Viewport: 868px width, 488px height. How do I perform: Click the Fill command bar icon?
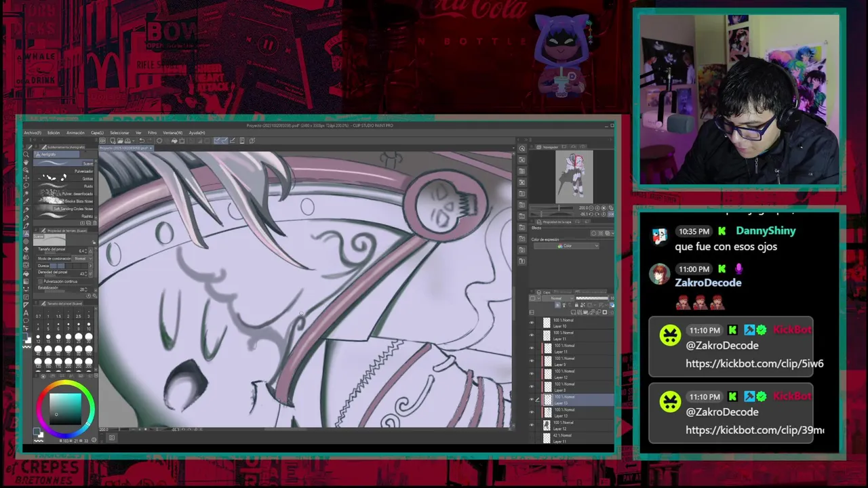click(x=174, y=140)
